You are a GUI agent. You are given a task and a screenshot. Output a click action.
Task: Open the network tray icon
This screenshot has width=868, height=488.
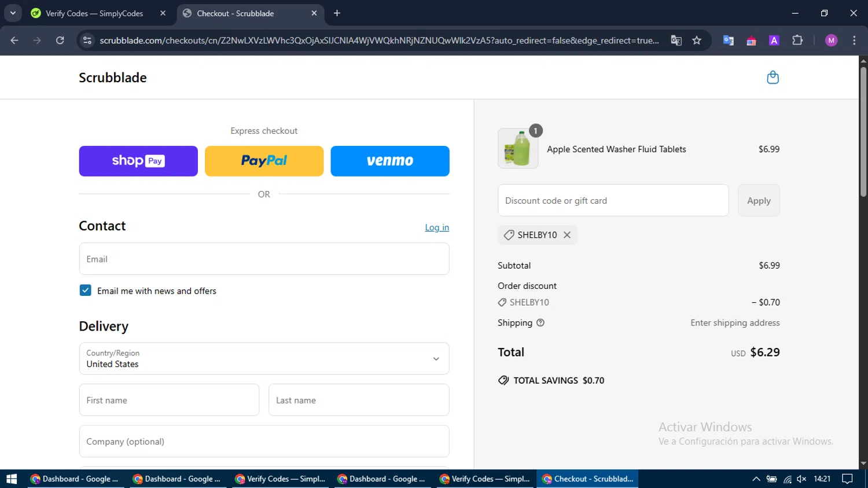(787, 479)
